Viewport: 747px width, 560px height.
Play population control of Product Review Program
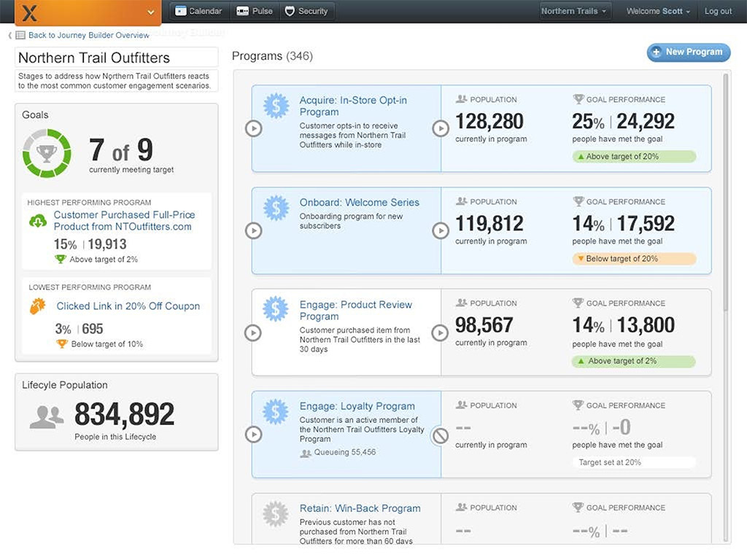(x=440, y=332)
